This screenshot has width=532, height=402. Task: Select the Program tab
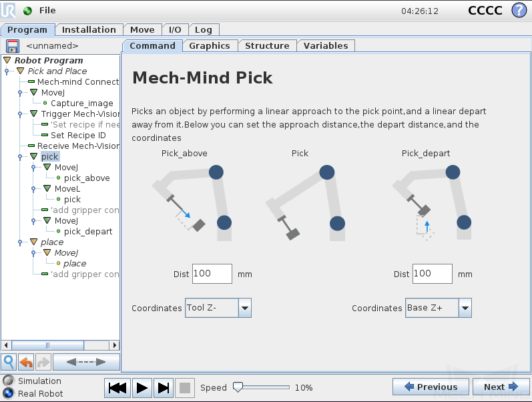click(x=27, y=30)
